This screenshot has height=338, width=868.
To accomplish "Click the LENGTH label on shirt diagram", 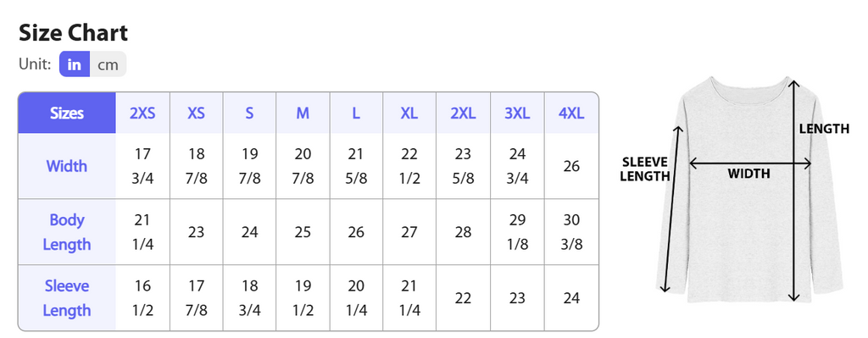I will coord(824,129).
